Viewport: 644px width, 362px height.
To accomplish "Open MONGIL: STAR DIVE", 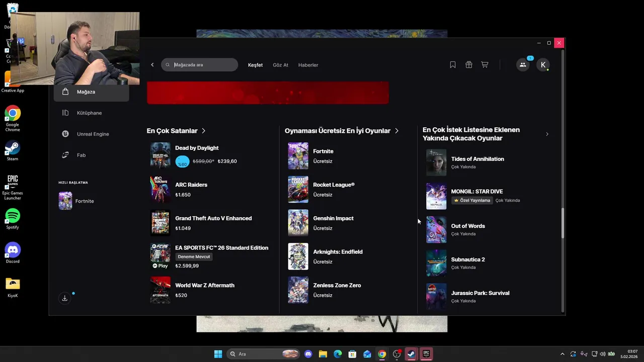I will pyautogui.click(x=487, y=196).
